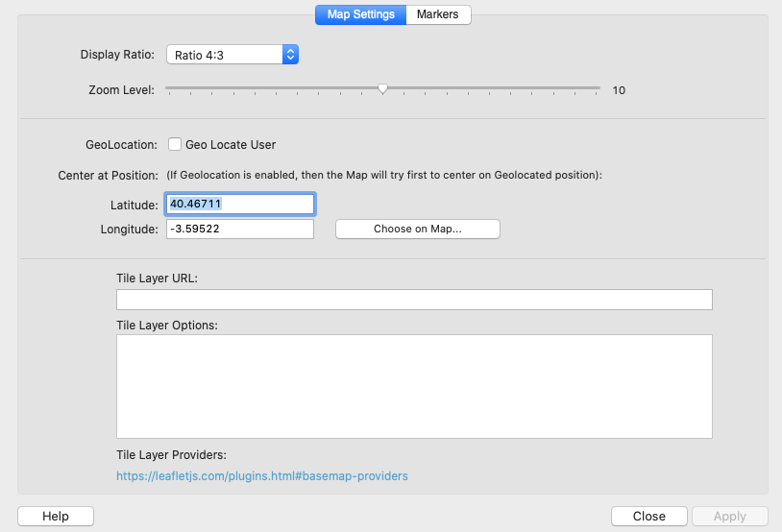Click the Help button
This screenshot has height=532, width=782.
pyautogui.click(x=56, y=516)
